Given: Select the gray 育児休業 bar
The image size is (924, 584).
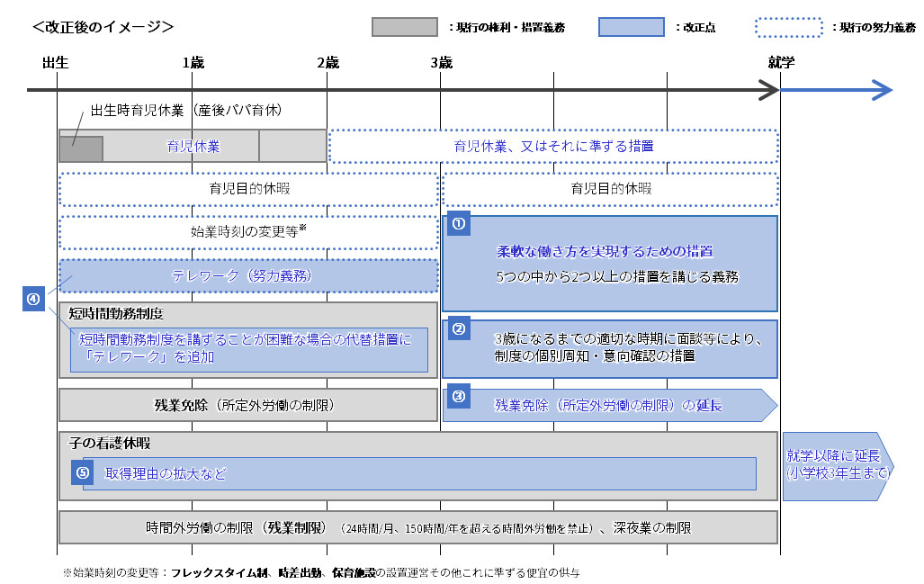Looking at the screenshot, I should click(x=193, y=146).
